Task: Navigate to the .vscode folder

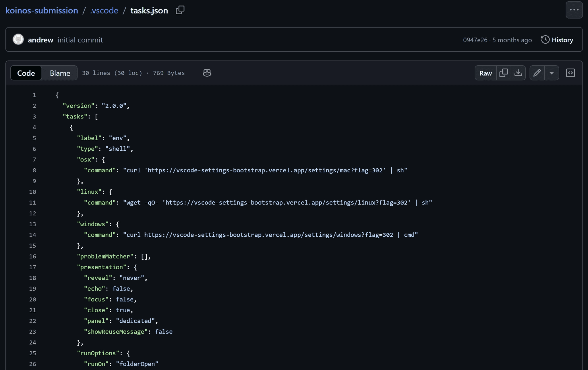Action: pos(104,10)
